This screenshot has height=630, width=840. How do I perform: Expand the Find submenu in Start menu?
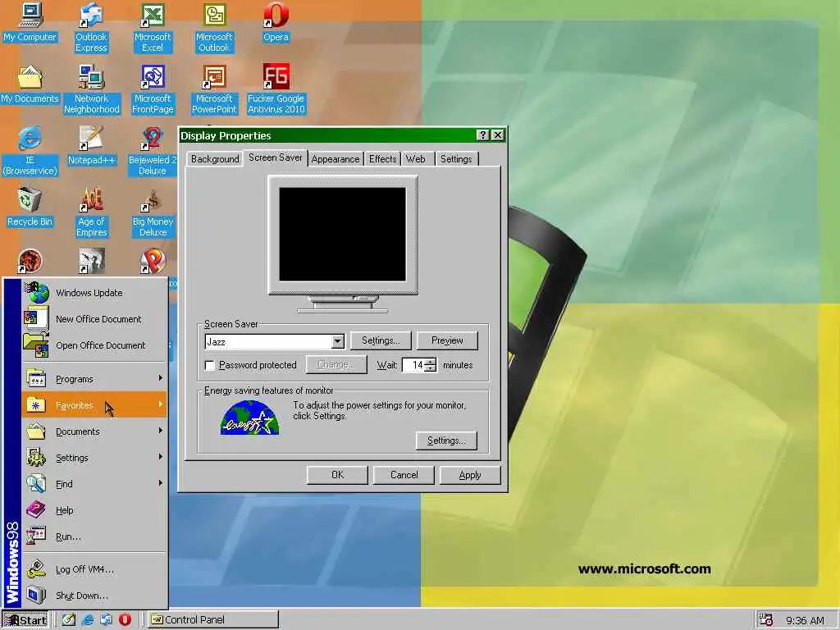[94, 484]
